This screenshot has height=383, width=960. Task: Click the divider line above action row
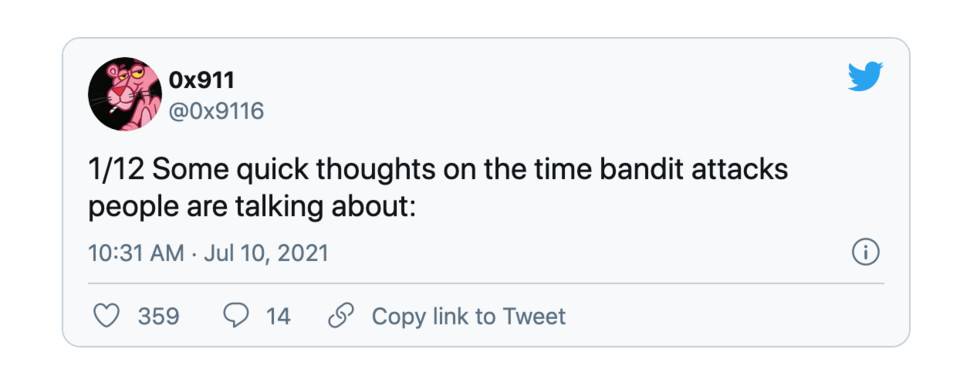[486, 283]
